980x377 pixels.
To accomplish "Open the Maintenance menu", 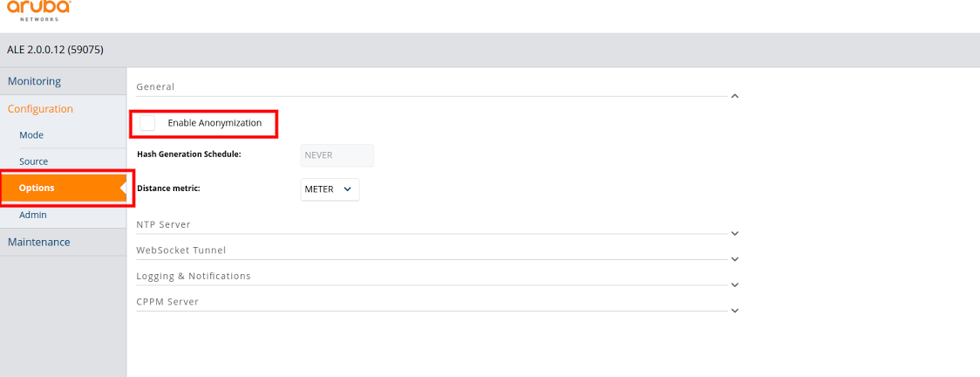I will 63,242.
